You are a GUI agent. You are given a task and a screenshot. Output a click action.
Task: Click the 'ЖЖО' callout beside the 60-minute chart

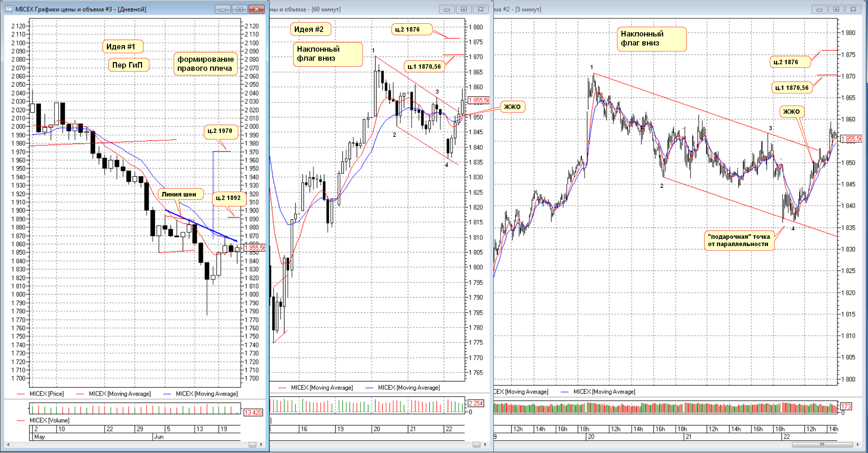(512, 107)
